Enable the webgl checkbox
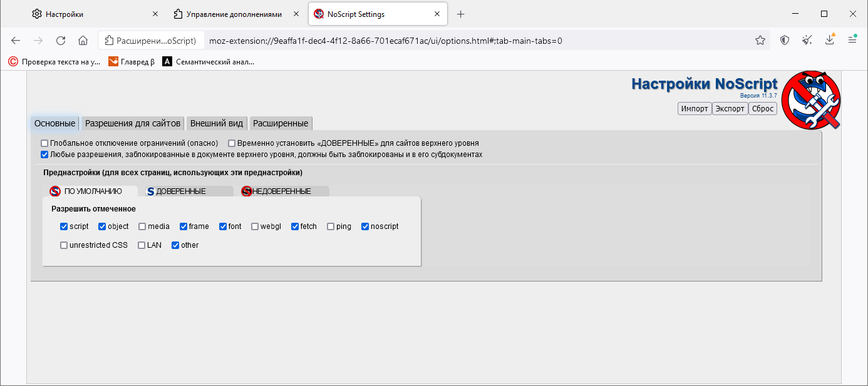868x386 pixels. pyautogui.click(x=255, y=226)
